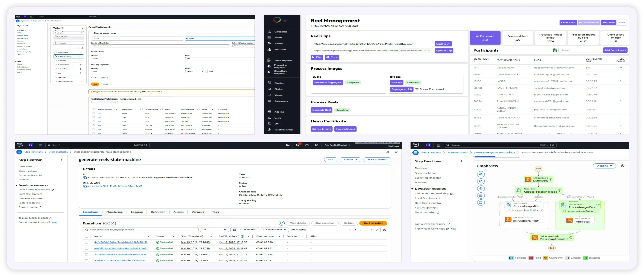This screenshot has height=277, width=644.
Task: Click the Excel export icon beside Participants search
Action: 555,50
